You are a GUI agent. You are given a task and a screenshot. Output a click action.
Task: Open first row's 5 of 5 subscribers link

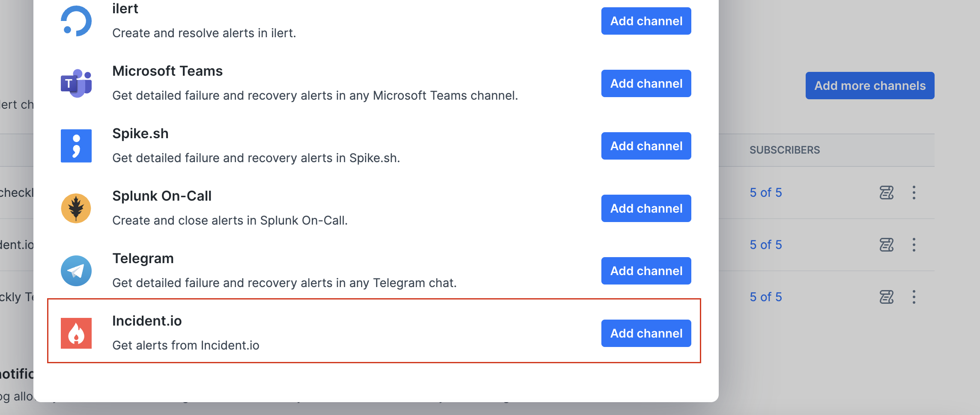766,193
